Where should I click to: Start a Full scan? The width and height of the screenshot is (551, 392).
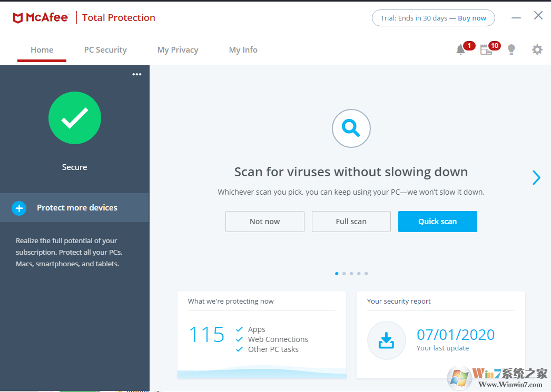351,222
